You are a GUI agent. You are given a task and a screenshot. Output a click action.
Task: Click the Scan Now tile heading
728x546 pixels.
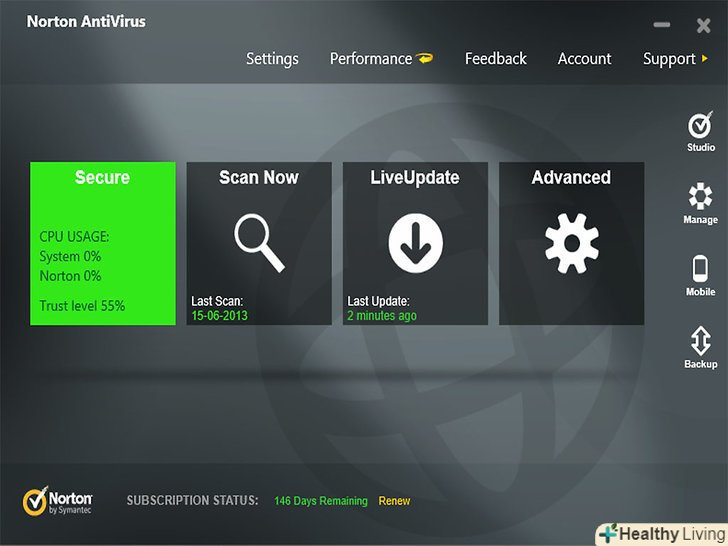click(259, 177)
